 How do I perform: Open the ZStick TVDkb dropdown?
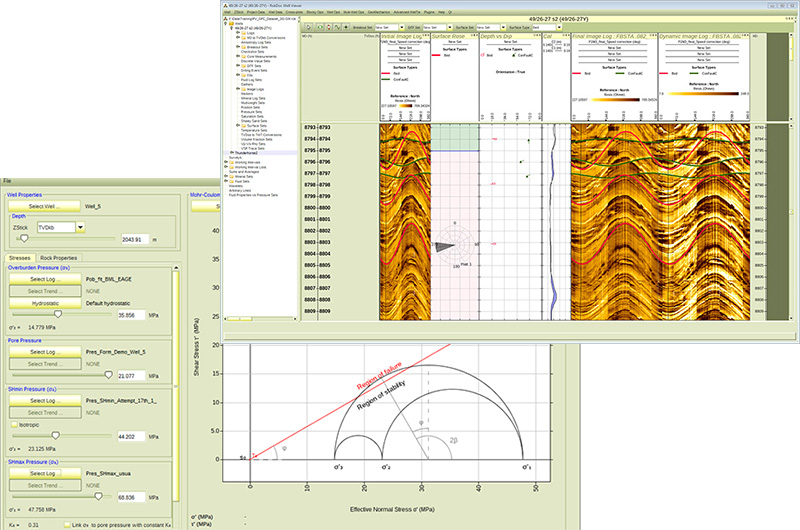tap(60, 227)
